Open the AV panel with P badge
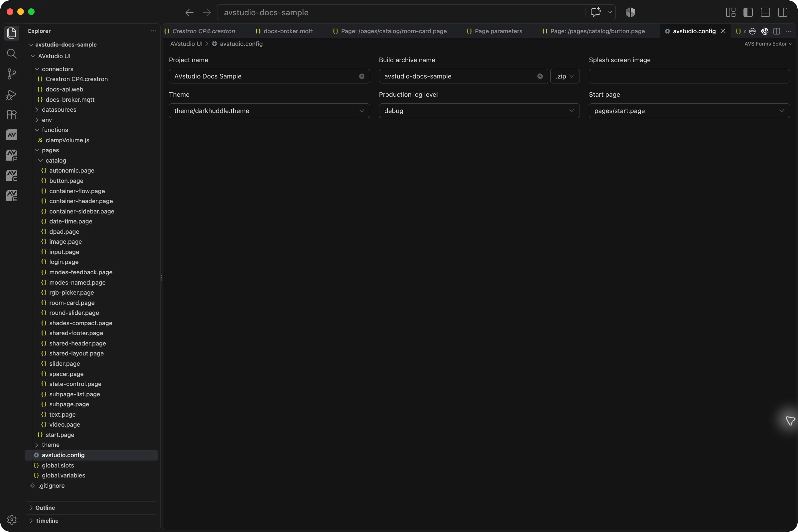The width and height of the screenshot is (798, 532). [12, 155]
